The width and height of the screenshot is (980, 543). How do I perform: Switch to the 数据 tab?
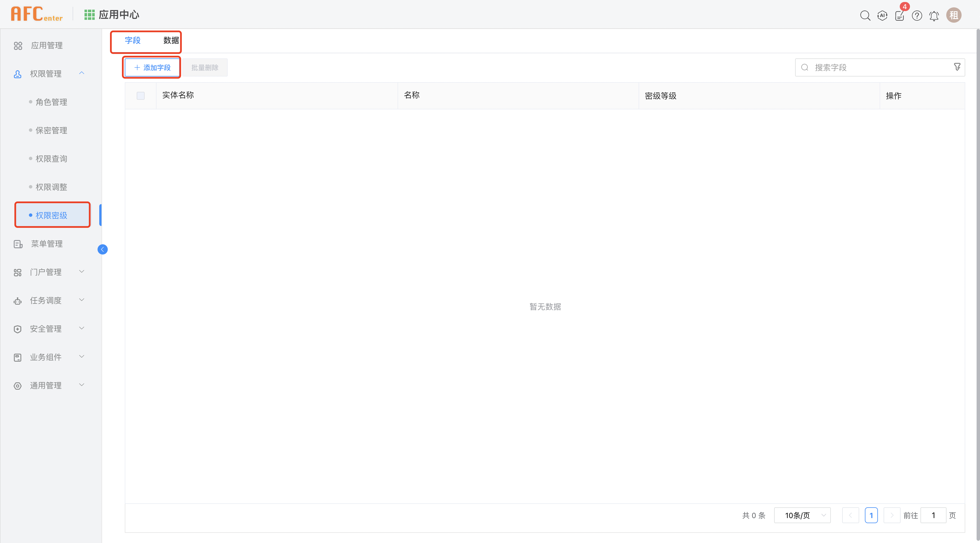click(x=170, y=41)
